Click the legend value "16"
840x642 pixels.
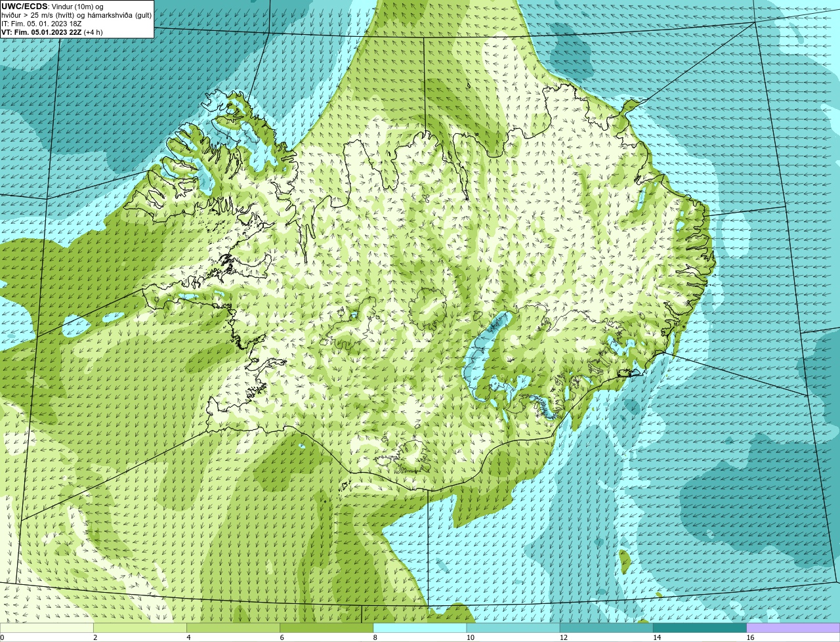point(750,637)
